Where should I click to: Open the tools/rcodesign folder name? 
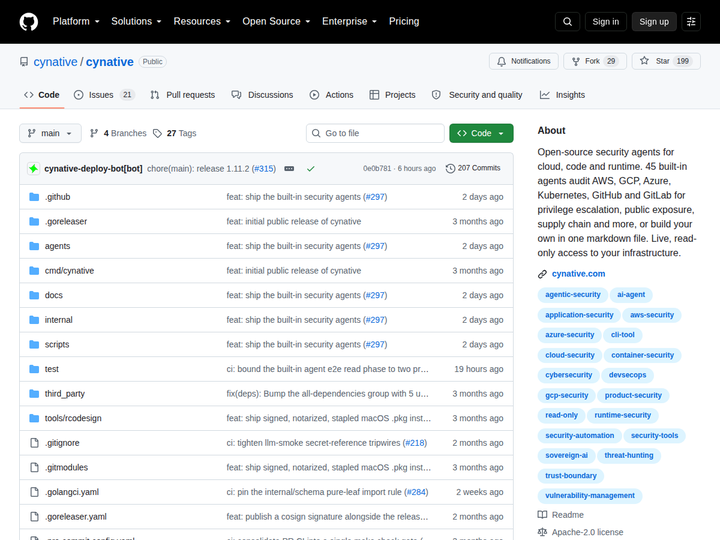pyautogui.click(x=73, y=418)
